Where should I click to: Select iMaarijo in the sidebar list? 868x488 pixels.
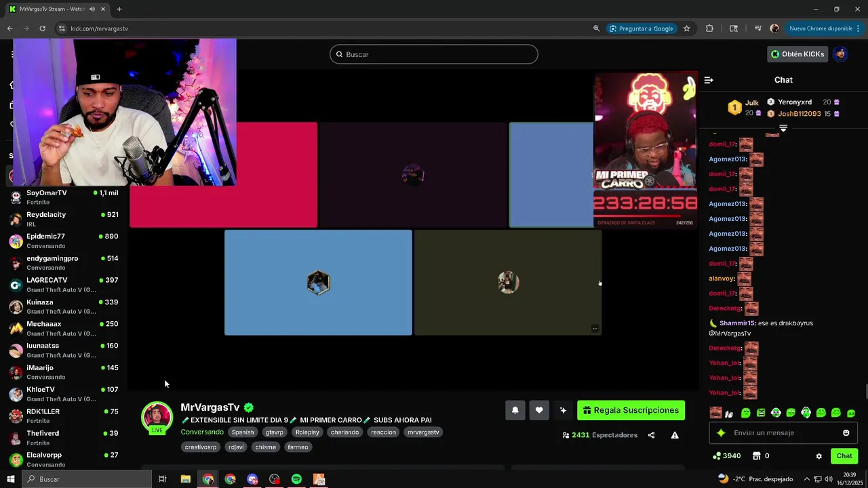[64, 372]
